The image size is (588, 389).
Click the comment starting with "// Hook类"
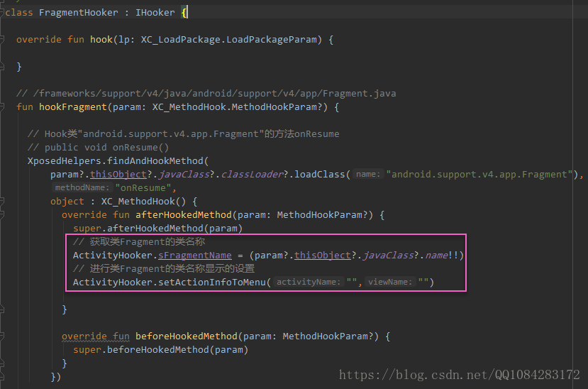(x=184, y=134)
